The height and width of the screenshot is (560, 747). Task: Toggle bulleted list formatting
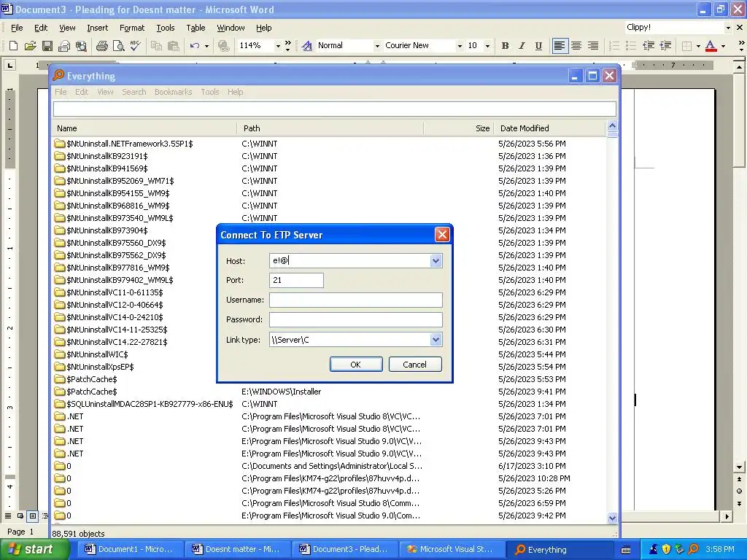pos(631,46)
